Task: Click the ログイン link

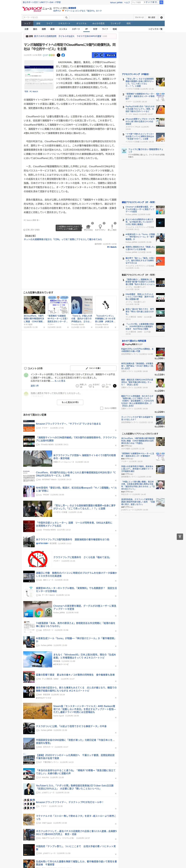Action: tap(57, 11)
